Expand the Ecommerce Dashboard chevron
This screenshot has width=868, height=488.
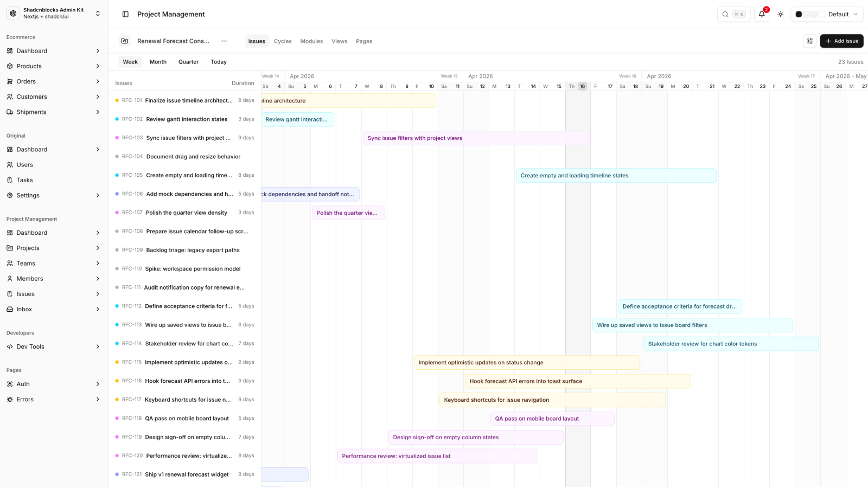coord(98,51)
